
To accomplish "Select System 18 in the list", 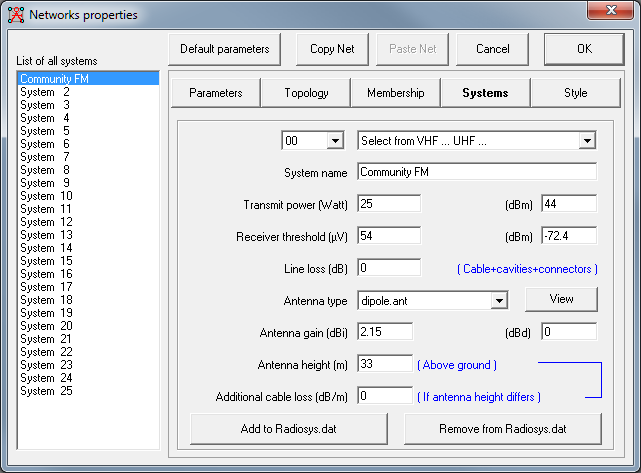I will pyautogui.click(x=88, y=300).
